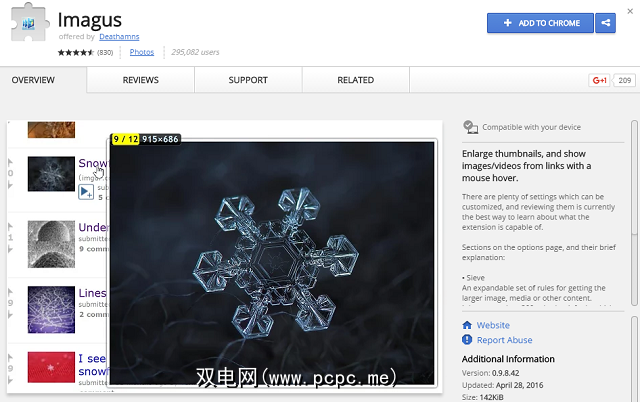This screenshot has height=402, width=640.
Task: Open the Website link
Action: [x=493, y=325]
